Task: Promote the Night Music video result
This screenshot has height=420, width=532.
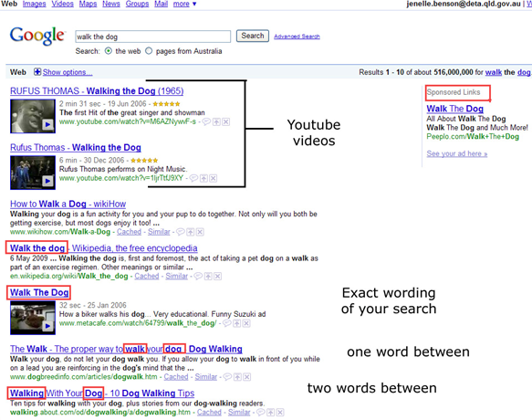Action: 203,178
